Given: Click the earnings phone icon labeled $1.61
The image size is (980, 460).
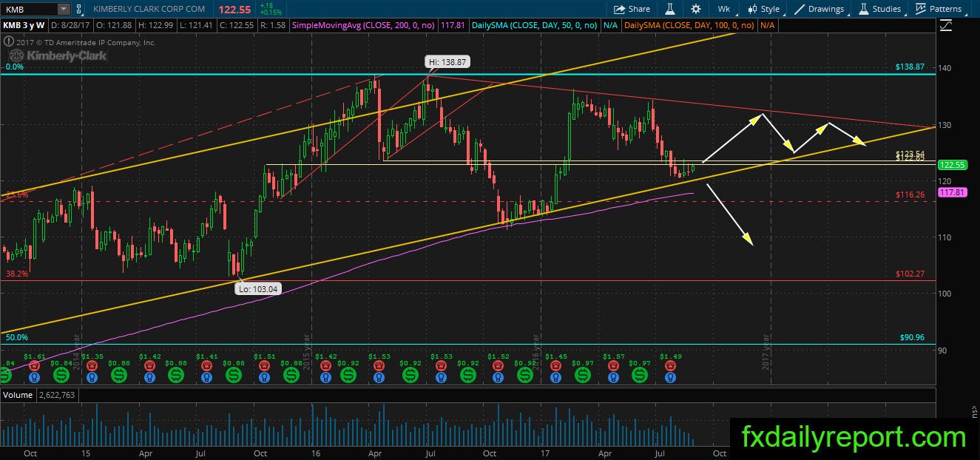Looking at the screenshot, I should tap(34, 365).
